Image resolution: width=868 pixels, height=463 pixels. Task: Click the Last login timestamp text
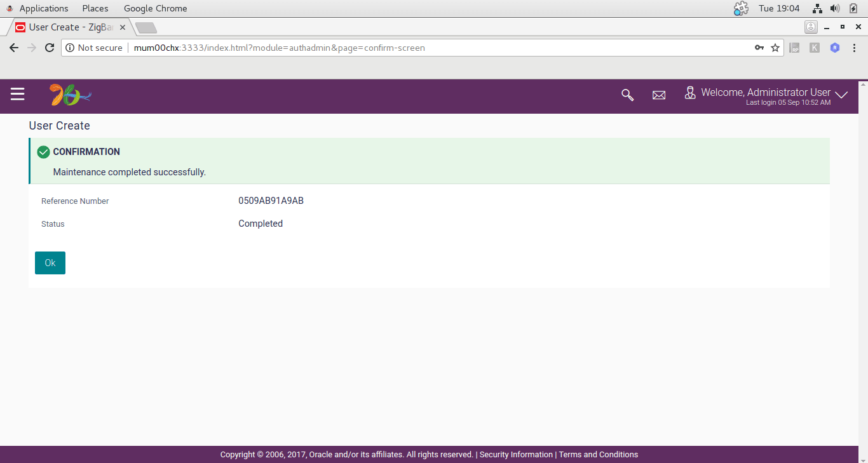788,103
